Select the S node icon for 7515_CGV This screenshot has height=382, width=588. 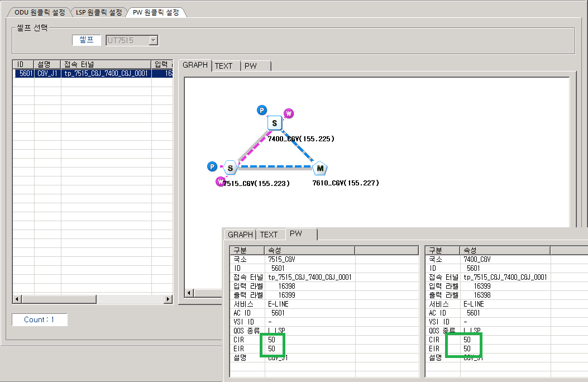(230, 168)
